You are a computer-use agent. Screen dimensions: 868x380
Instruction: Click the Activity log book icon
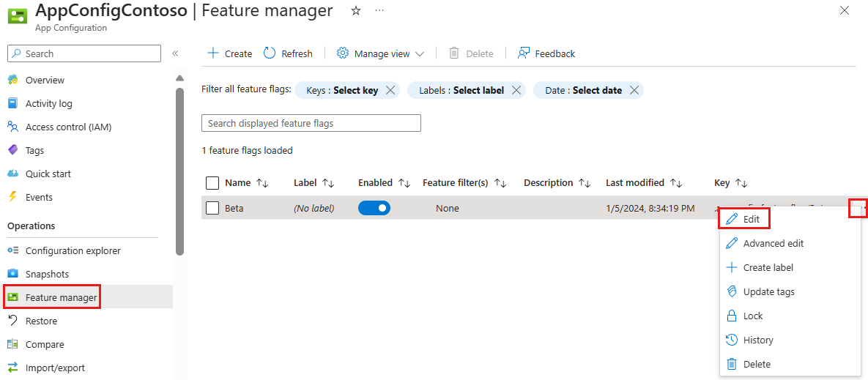pos(12,103)
